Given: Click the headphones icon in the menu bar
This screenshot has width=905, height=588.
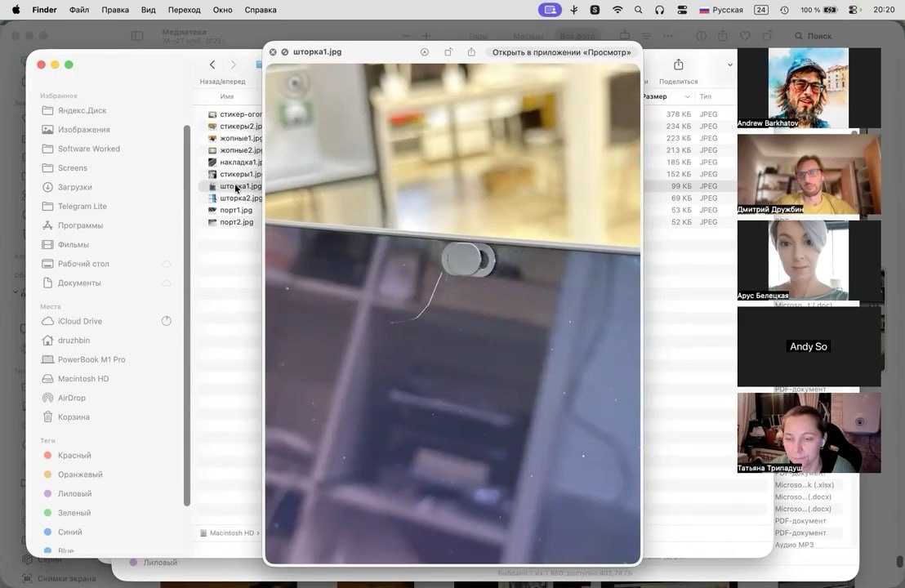Looking at the screenshot, I should [x=660, y=10].
